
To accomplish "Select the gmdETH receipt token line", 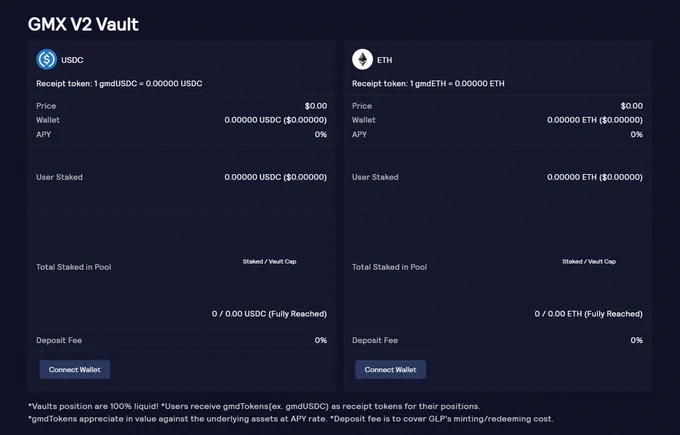I will tap(428, 83).
